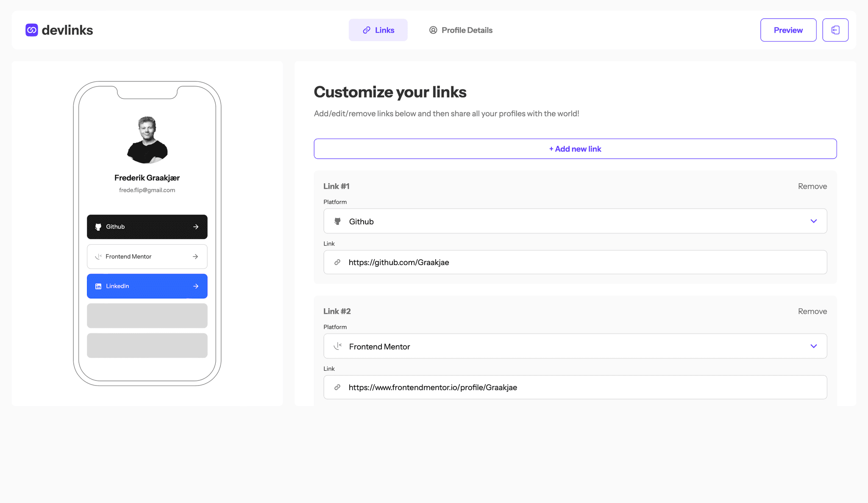Switch to the Profile Details tab
Viewport: 868px width, 503px height.
pyautogui.click(x=461, y=29)
